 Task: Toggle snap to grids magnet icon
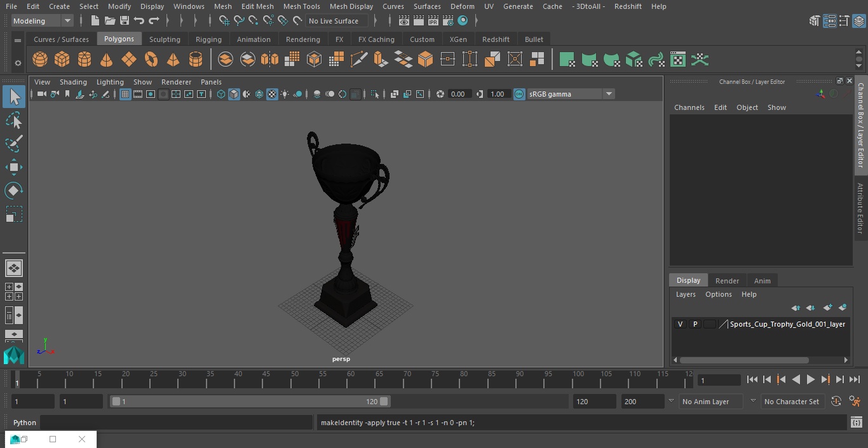point(224,21)
